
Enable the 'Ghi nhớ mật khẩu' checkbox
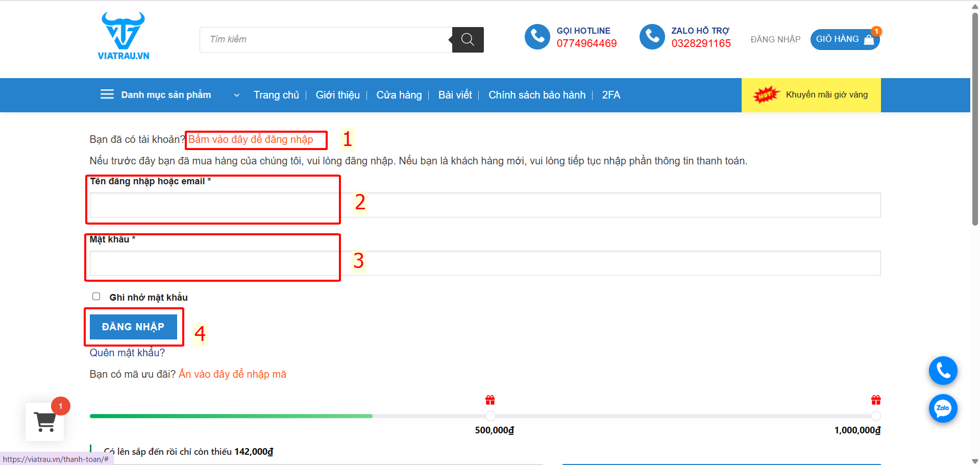pos(96,297)
